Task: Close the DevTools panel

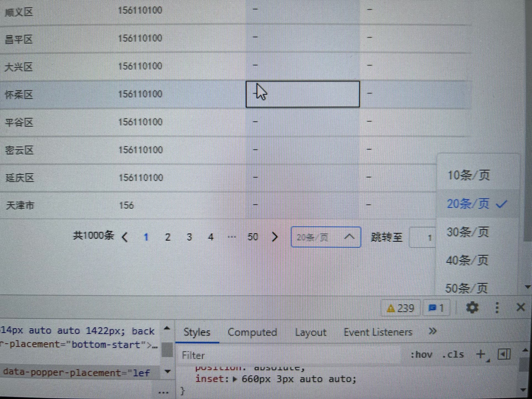Action: (x=521, y=307)
